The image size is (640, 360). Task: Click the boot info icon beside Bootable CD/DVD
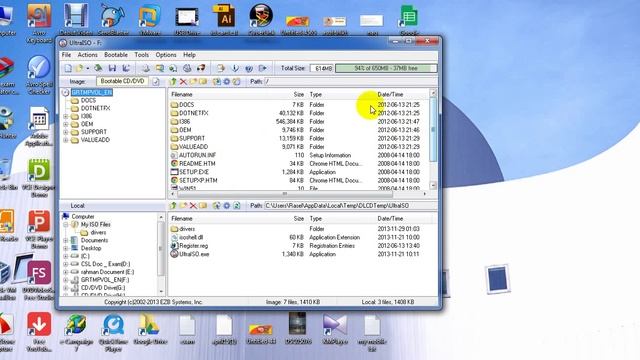[x=156, y=82]
